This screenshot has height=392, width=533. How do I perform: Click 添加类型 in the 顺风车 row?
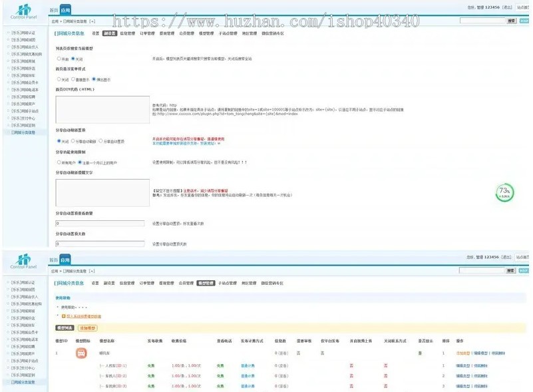pyautogui.click(x=462, y=353)
